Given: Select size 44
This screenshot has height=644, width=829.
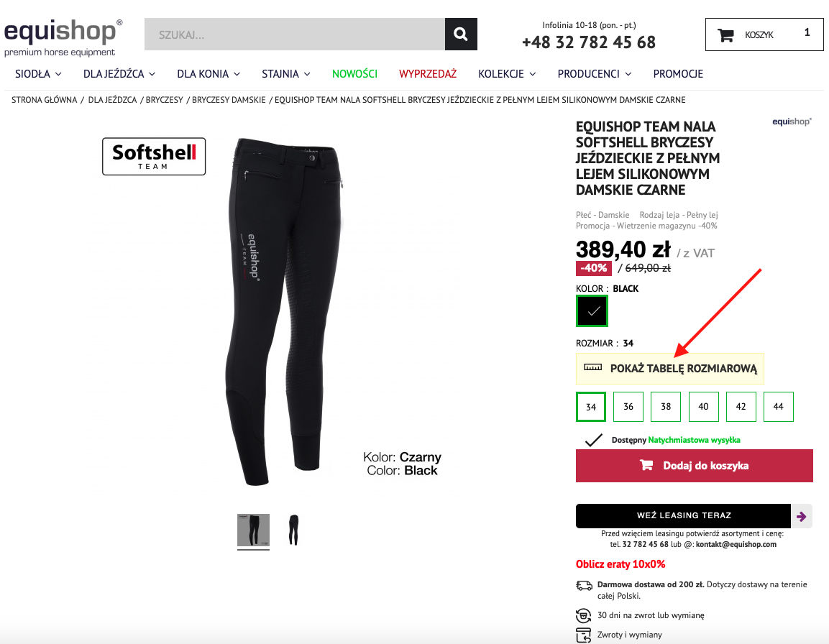Looking at the screenshot, I should [x=778, y=407].
